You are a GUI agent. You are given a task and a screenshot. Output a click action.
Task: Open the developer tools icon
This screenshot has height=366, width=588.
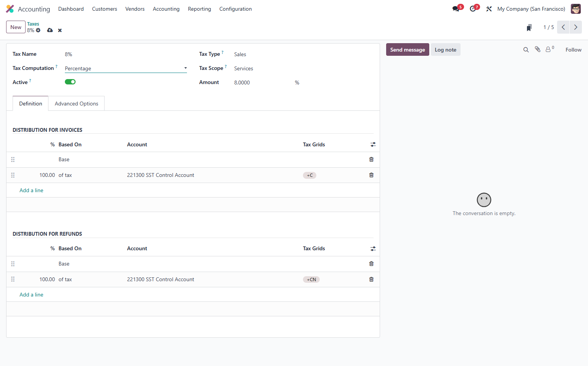click(x=489, y=9)
